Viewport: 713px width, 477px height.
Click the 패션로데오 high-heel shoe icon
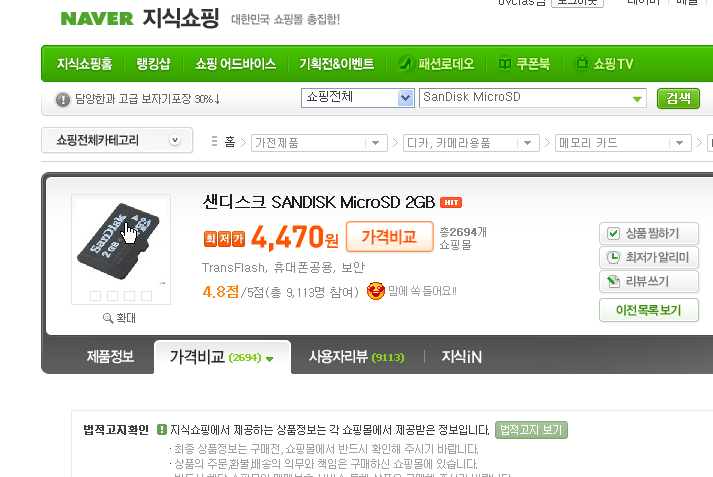405,63
